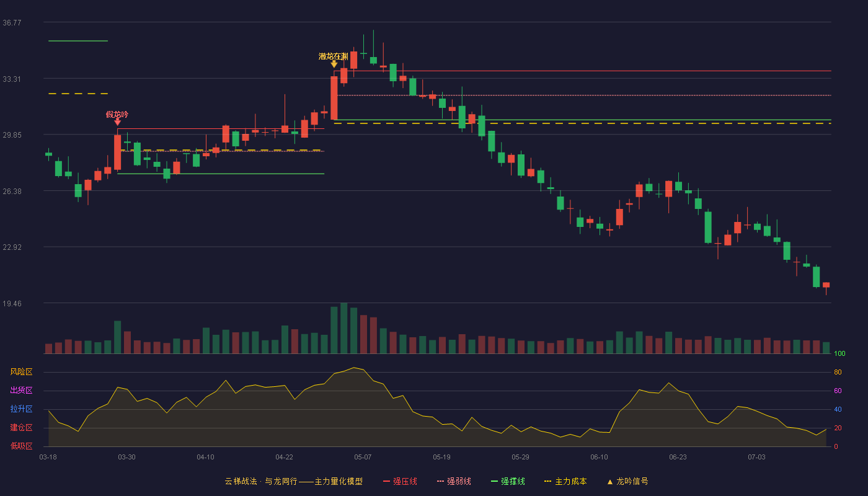Toggle the 强弱线 legend item
Image resolution: width=868 pixels, height=496 pixels.
(x=454, y=481)
